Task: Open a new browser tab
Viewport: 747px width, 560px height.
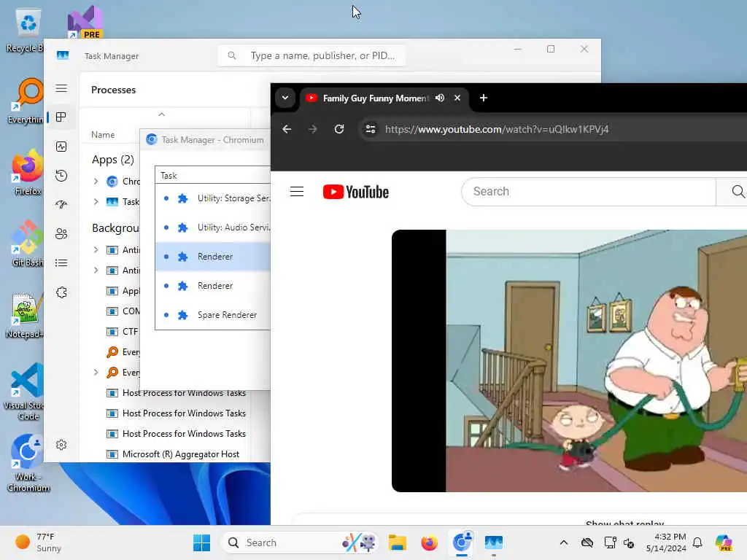Action: coord(483,98)
